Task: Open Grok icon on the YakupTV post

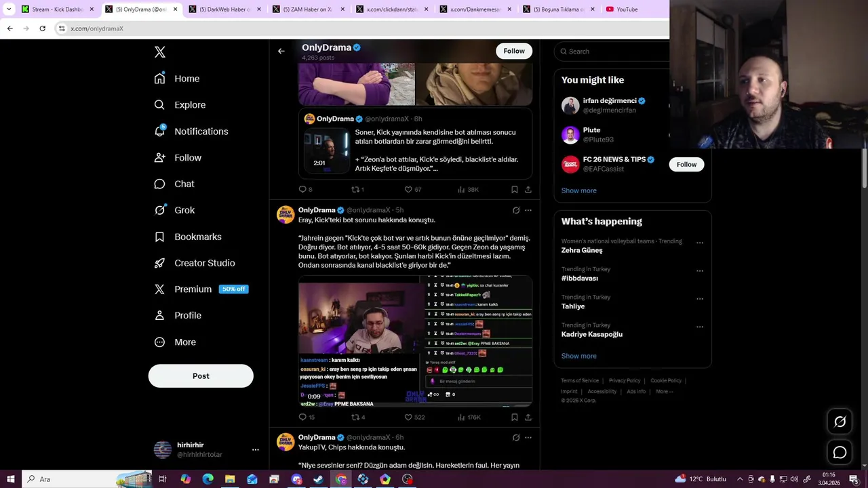Action: click(x=516, y=438)
